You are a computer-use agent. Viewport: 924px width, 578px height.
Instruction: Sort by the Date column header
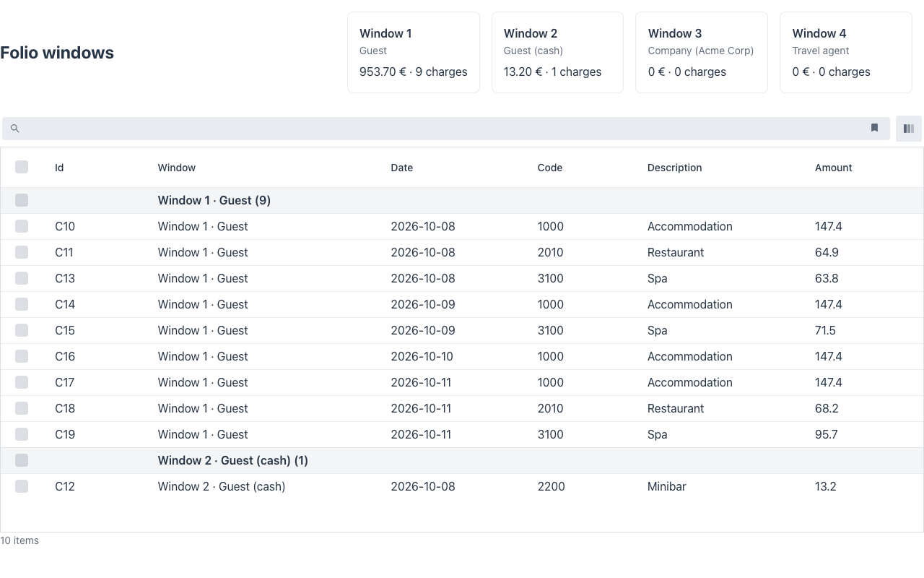[402, 168]
